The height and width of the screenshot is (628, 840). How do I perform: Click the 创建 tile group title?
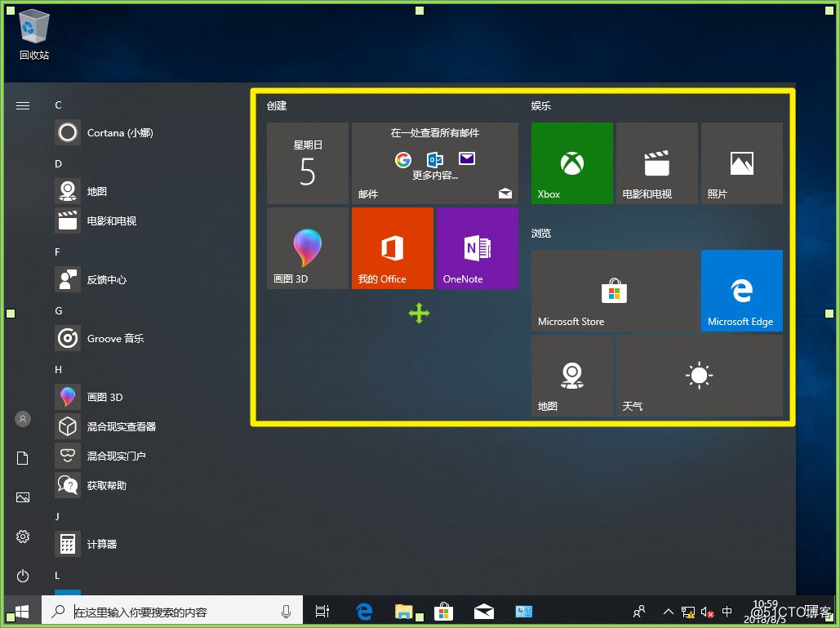tap(277, 105)
